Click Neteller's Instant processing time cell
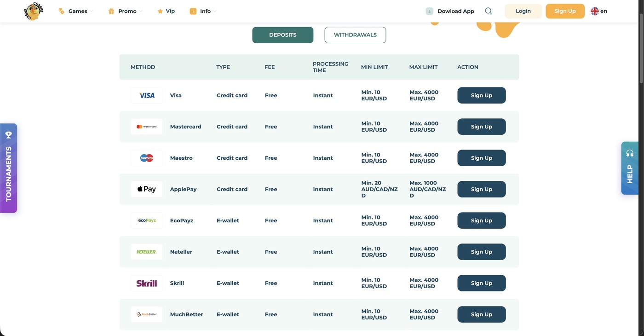The width and height of the screenshot is (644, 336). (x=323, y=252)
